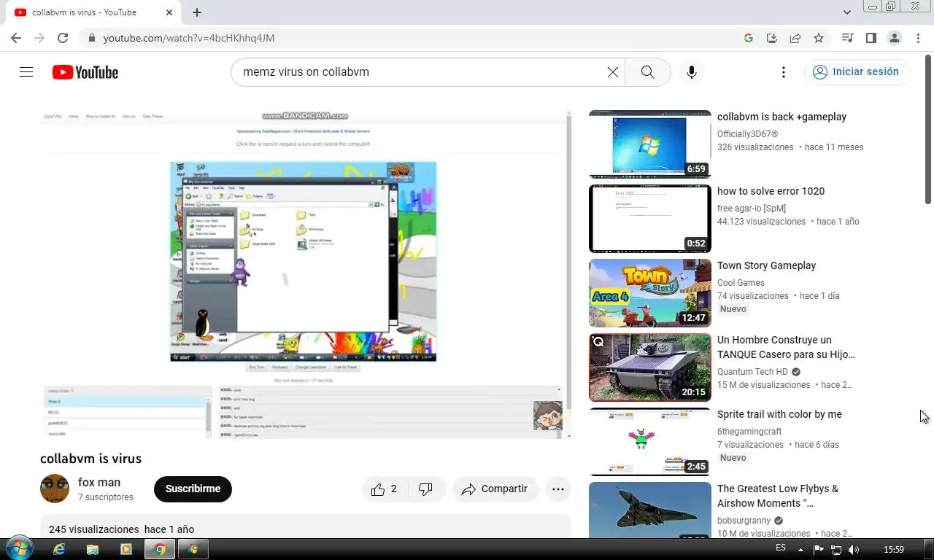Open Town Story Gameplay thumbnail
The image size is (934, 560).
pyautogui.click(x=650, y=293)
